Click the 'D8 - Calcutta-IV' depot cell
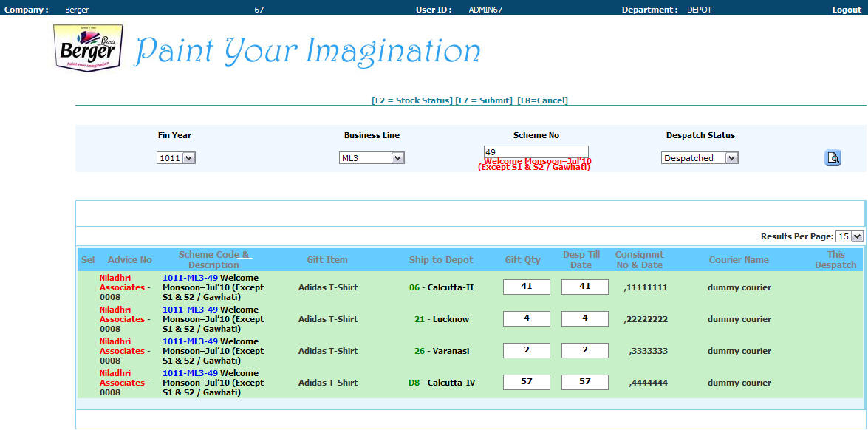 coord(441,383)
